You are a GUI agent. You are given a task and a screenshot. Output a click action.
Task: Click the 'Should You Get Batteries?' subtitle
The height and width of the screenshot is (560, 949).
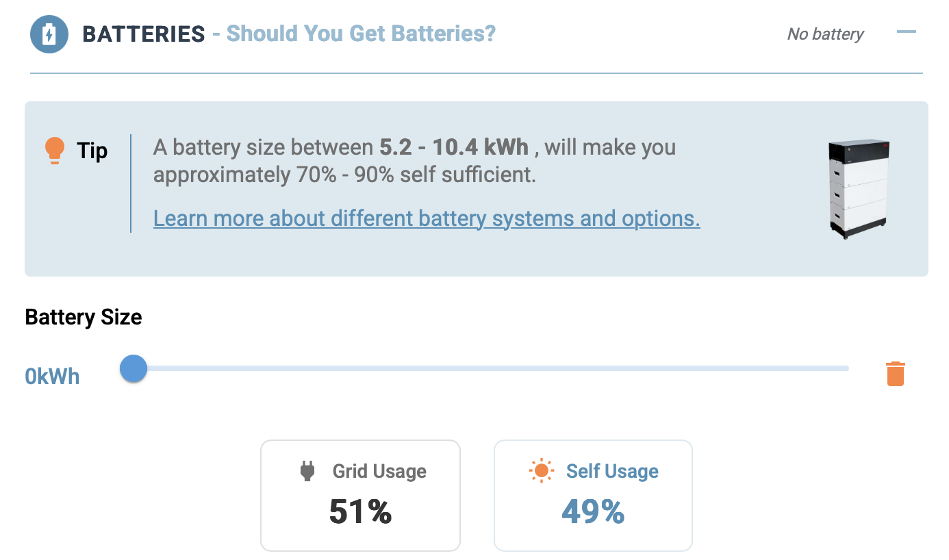361,33
